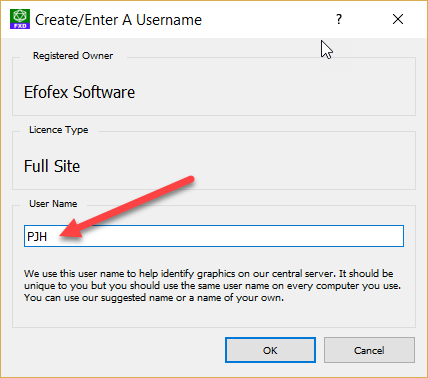This screenshot has width=428, height=378.
Task: Click the Licence Type group label
Action: point(59,129)
